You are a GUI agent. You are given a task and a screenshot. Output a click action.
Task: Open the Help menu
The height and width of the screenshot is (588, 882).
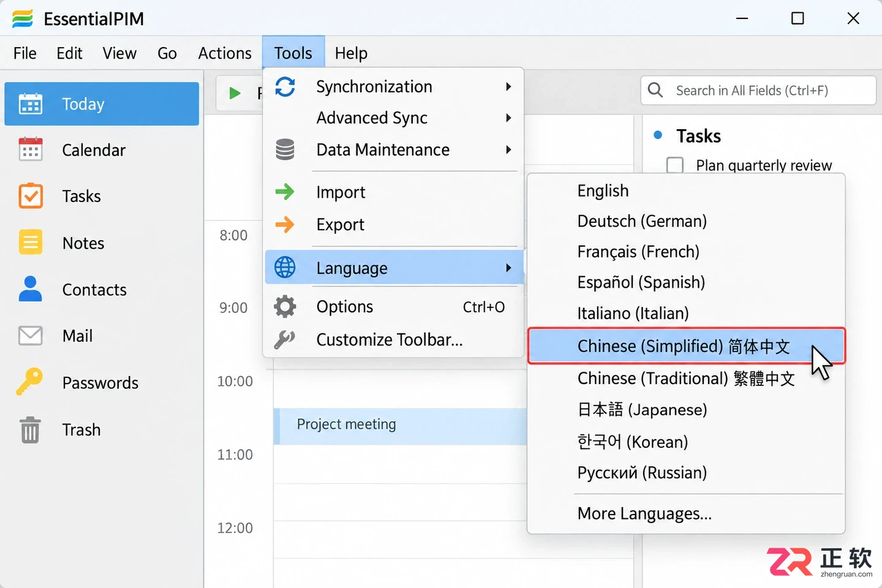[x=351, y=53]
